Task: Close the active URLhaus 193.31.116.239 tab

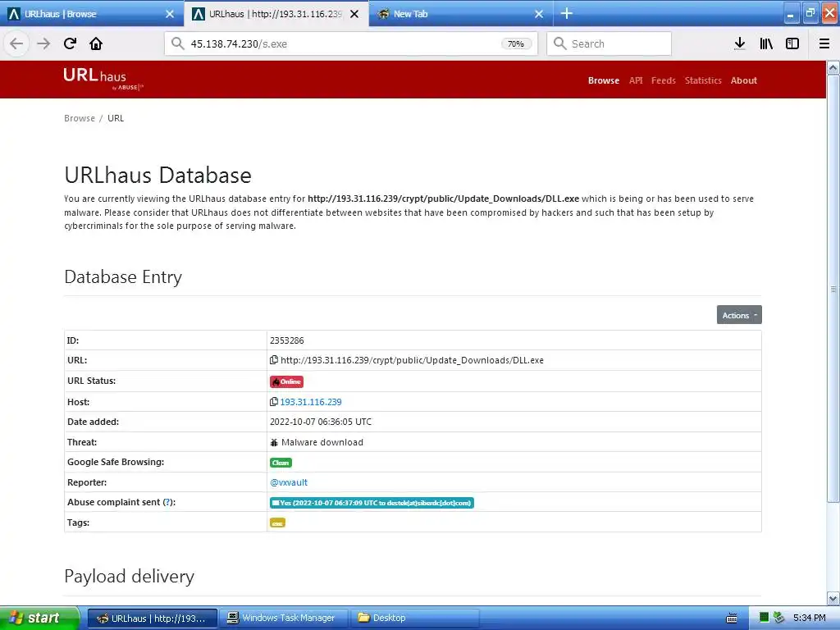Action: tap(354, 15)
